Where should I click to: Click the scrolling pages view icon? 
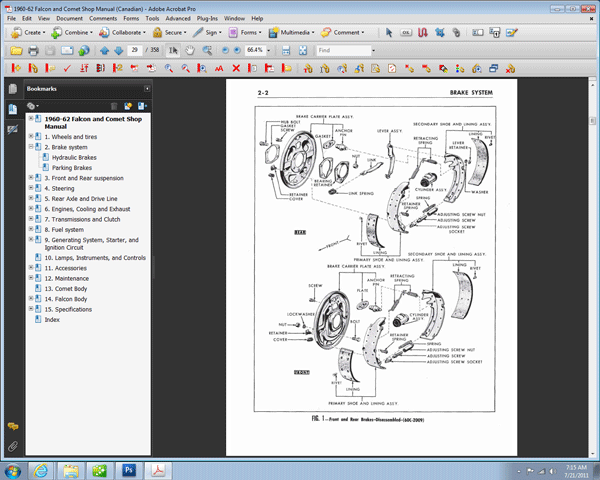286,50
